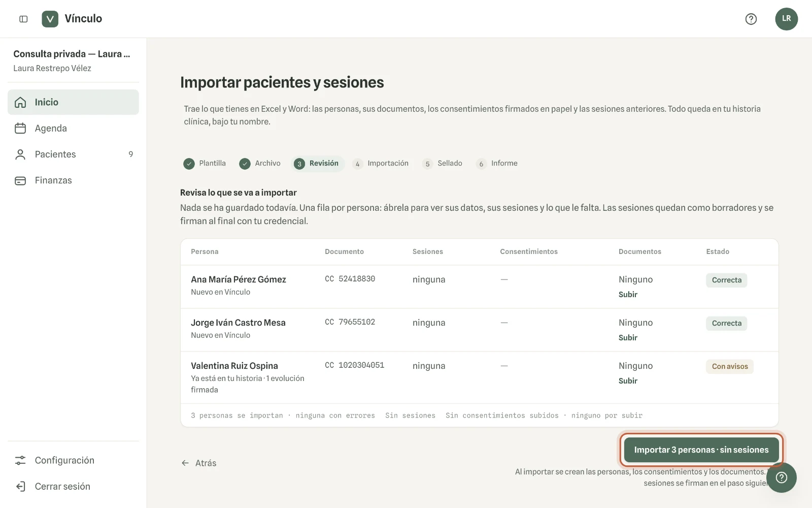Click Subir for Valentina Ruiz Ospina
Screen dimensions: 812x508
click(628, 381)
